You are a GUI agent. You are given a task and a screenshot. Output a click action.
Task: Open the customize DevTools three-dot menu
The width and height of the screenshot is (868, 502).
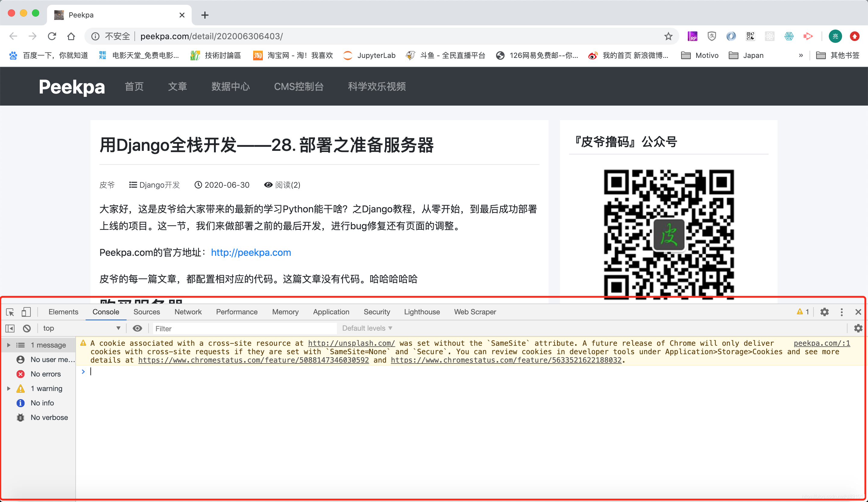coord(841,312)
